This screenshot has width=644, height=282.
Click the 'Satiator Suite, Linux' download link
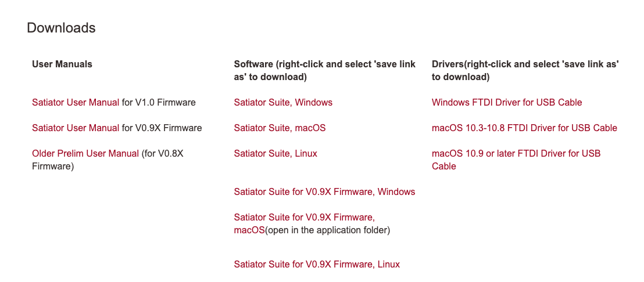276,154
